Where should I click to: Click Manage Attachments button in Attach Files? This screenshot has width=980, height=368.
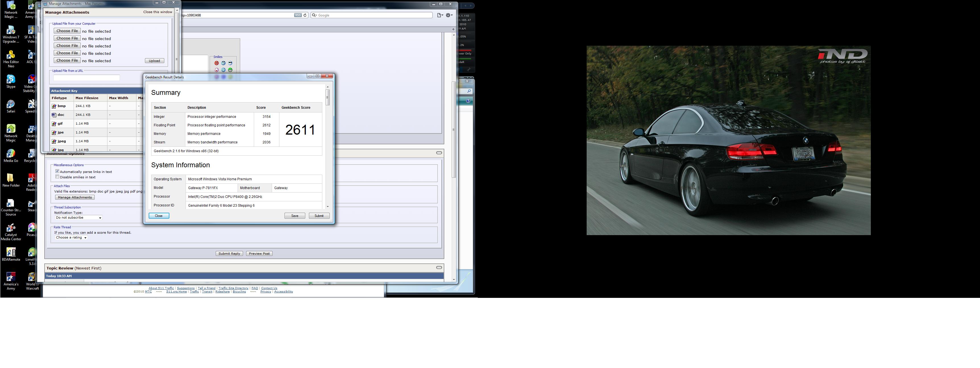74,197
